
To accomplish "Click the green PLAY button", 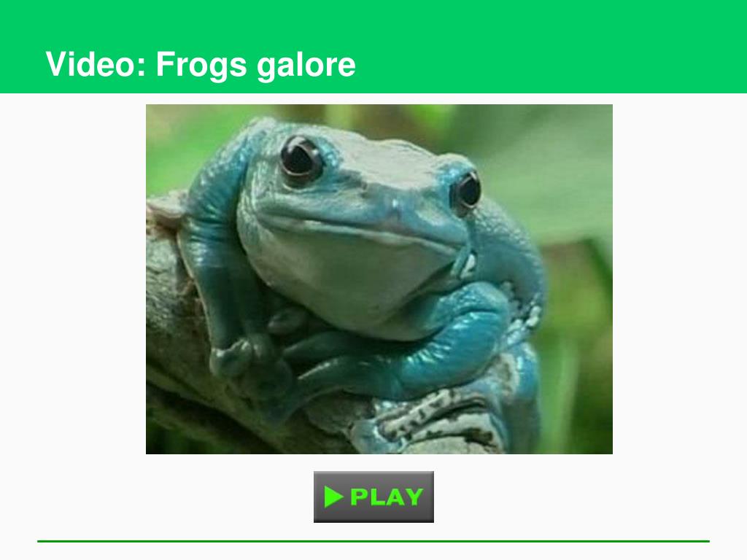I will click(x=373, y=497).
